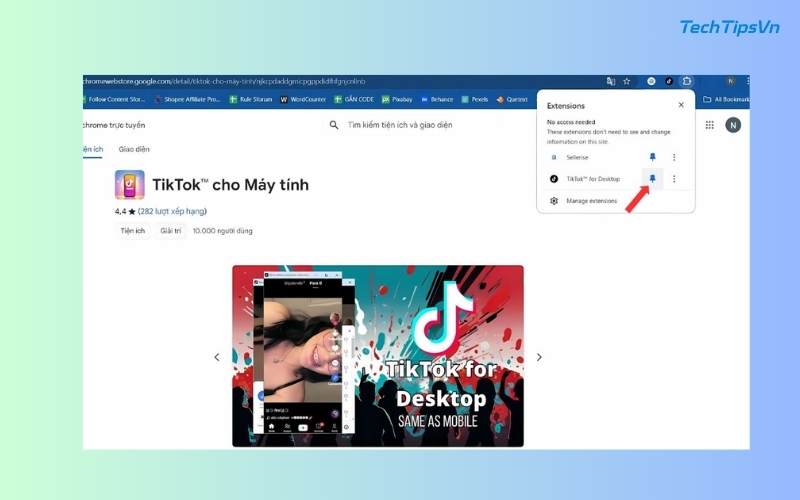Toggle pin for TikTok for Desktop extension

652,179
